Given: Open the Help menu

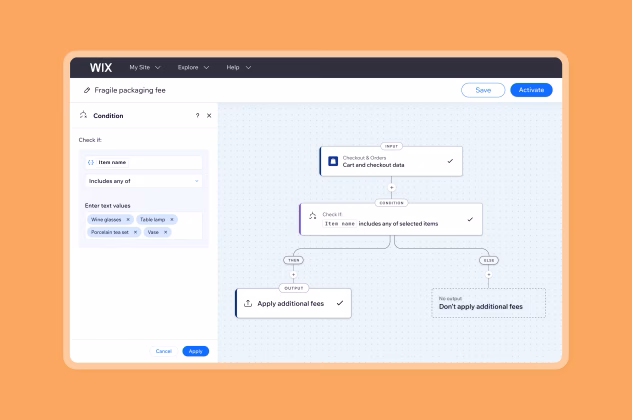Looking at the screenshot, I should pos(238,68).
